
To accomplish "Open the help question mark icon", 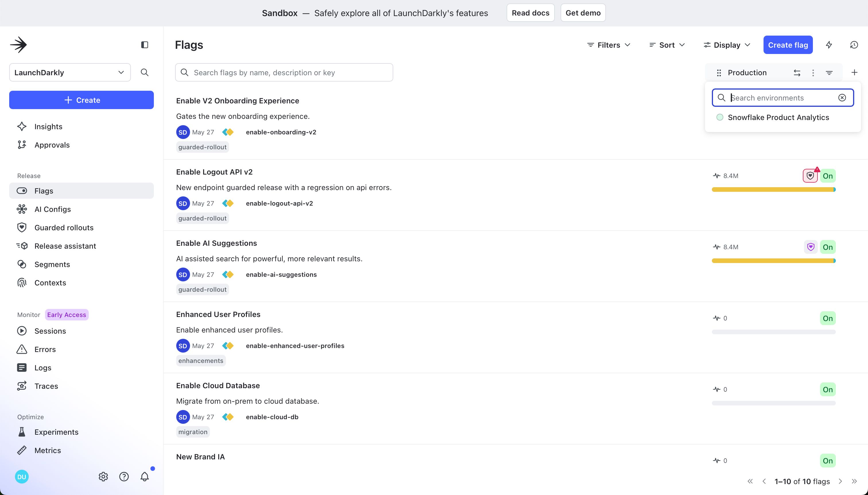I will pos(124,477).
